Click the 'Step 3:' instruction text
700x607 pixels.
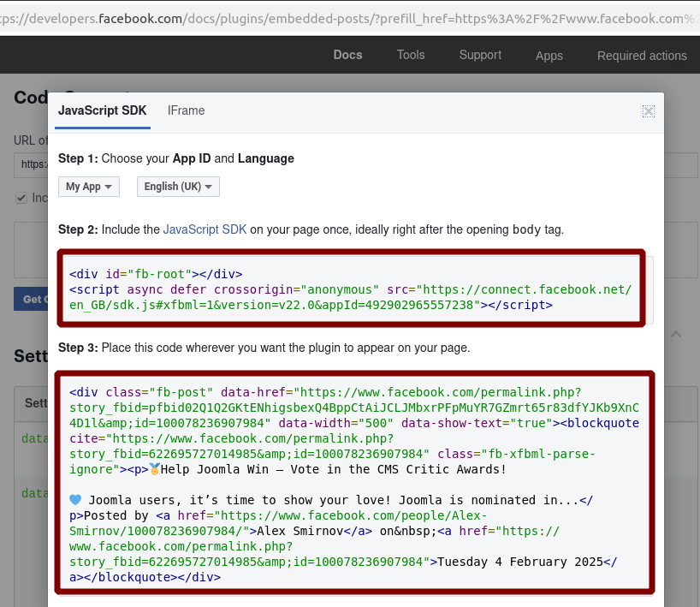[x=264, y=348]
